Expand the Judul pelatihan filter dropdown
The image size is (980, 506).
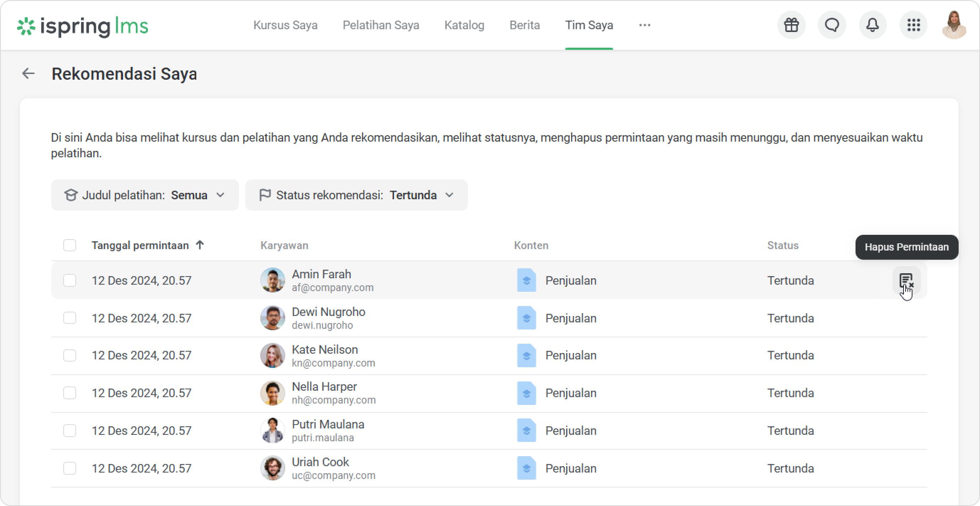pyautogui.click(x=145, y=195)
